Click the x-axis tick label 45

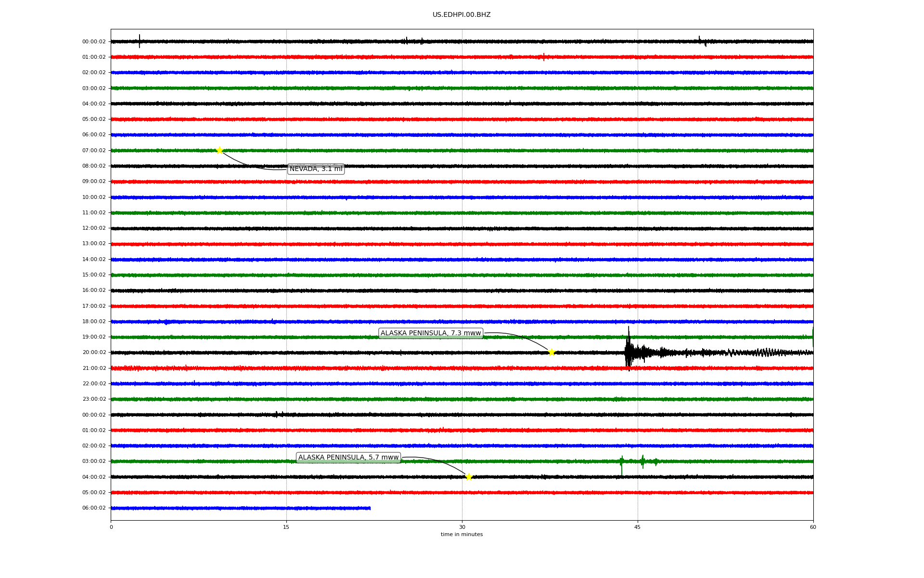click(638, 527)
